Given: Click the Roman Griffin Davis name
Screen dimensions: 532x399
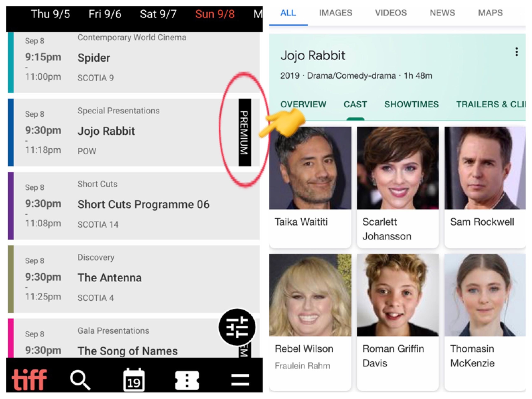Looking at the screenshot, I should [x=393, y=356].
